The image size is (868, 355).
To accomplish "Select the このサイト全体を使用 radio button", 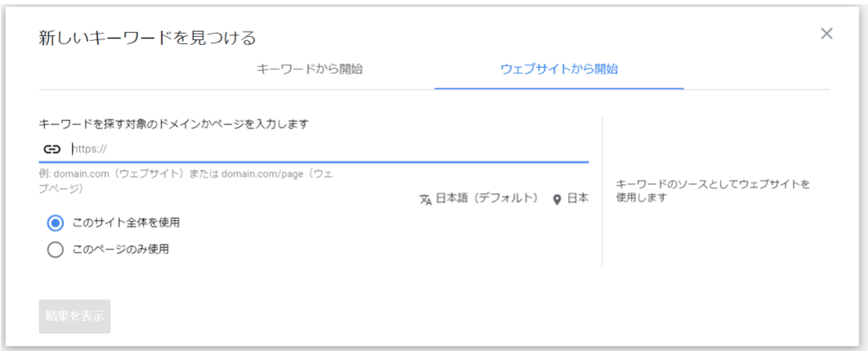I will click(56, 223).
